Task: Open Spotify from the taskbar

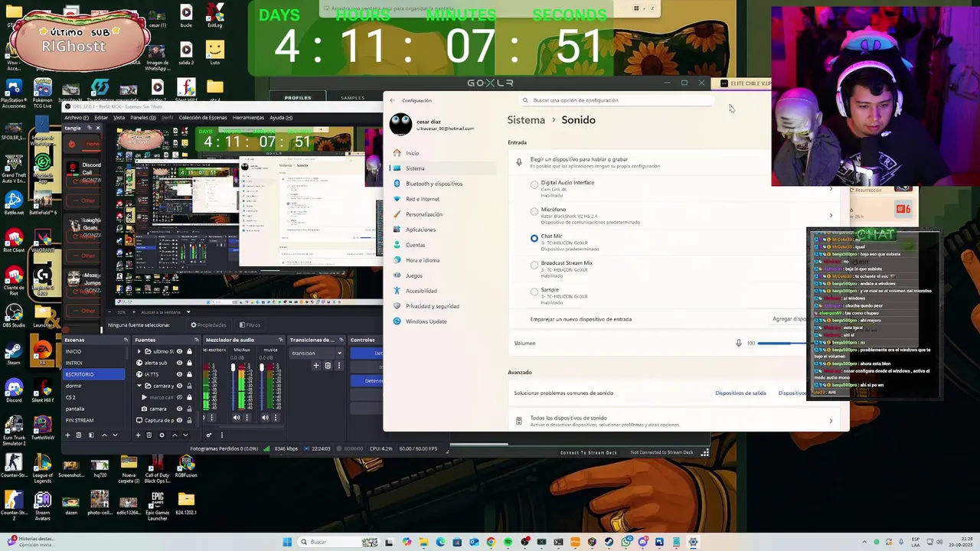Action: (x=508, y=542)
